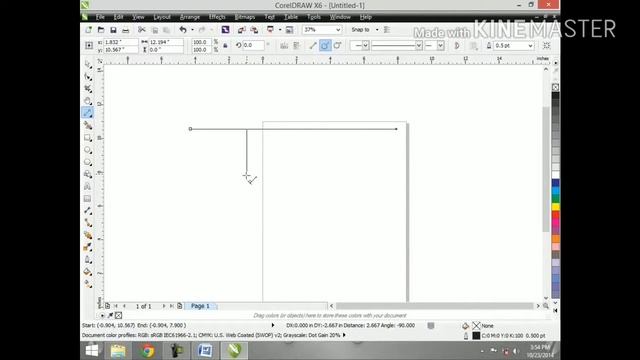640x360 pixels.
Task: Select the Parallel Dimension tool in the toolbox
Action: 88,211
